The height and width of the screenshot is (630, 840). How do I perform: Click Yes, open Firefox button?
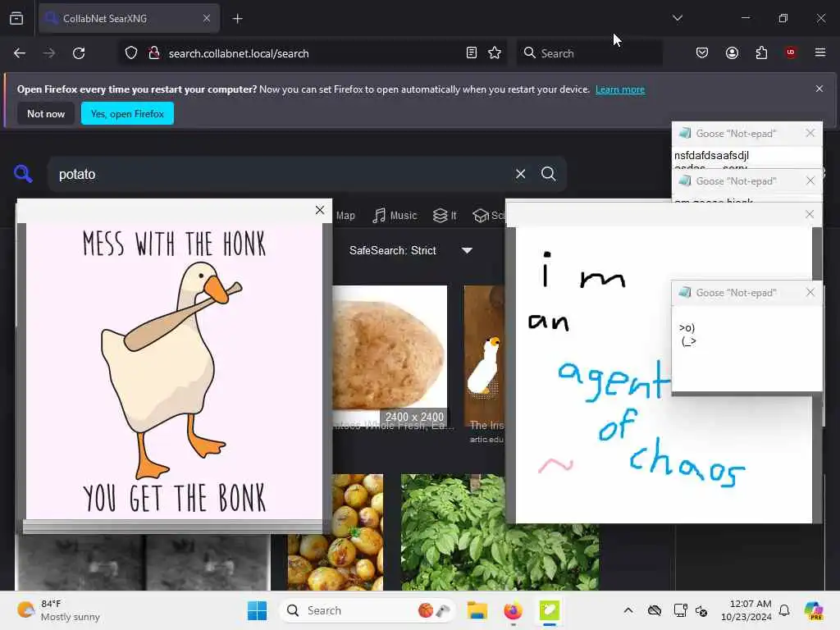pyautogui.click(x=127, y=113)
